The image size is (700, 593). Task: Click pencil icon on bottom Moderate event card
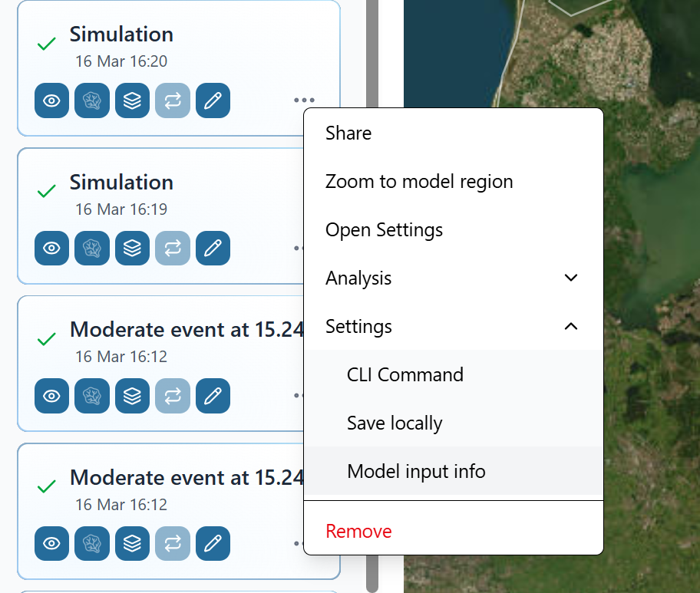pyautogui.click(x=213, y=544)
